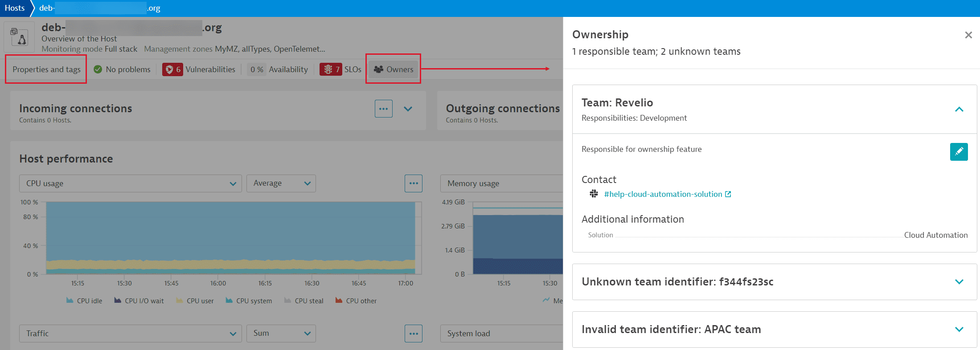
Task: Collapse the Team: Revelio section
Action: pyautogui.click(x=959, y=110)
